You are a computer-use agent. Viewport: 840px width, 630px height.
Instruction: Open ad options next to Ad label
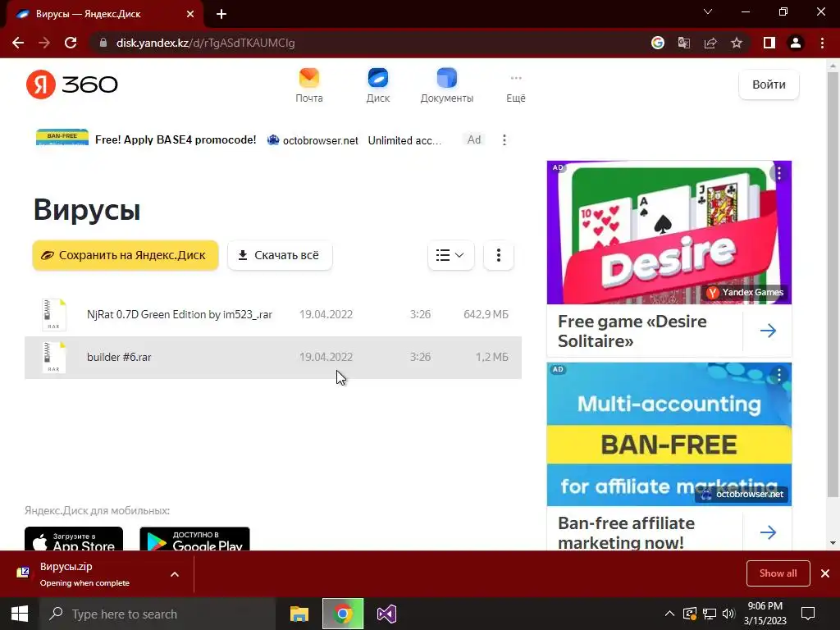coord(504,139)
